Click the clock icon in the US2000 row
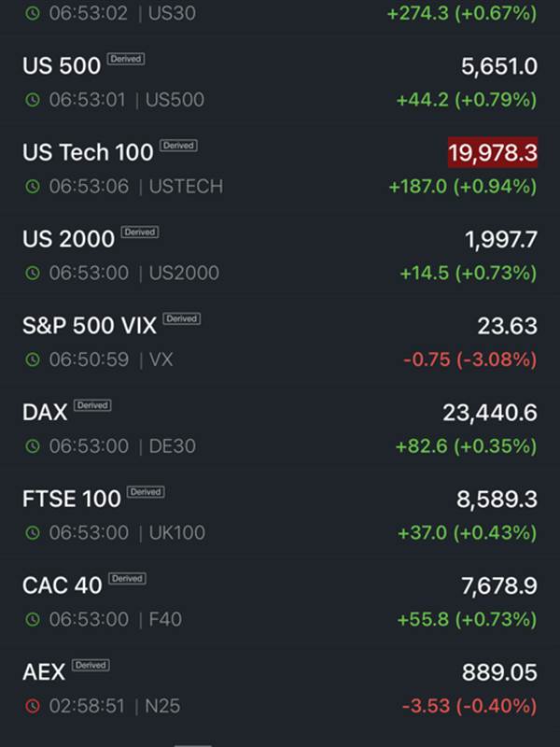 (x=33, y=273)
